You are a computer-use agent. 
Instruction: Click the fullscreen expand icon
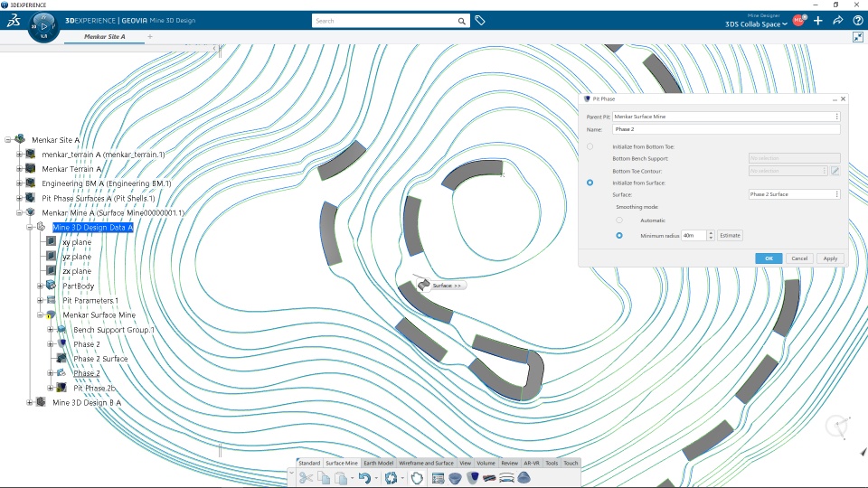pyautogui.click(x=857, y=37)
